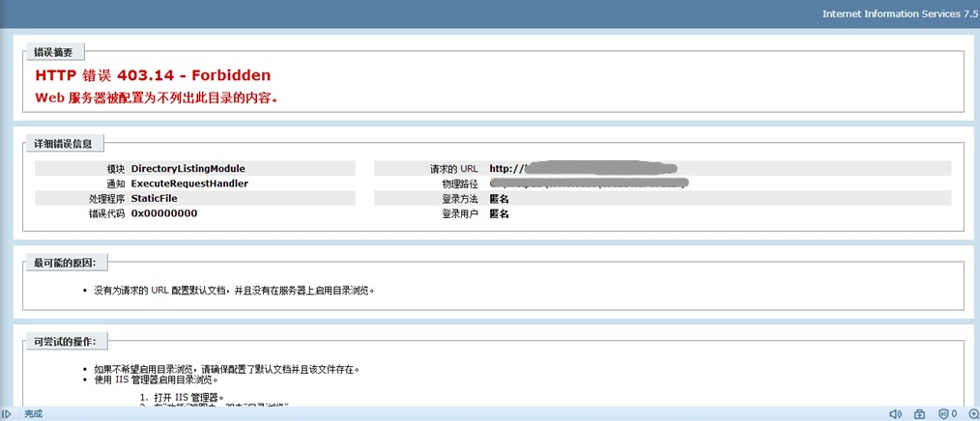Click the 完成 status text
This screenshot has width=980, height=421.
click(34, 414)
